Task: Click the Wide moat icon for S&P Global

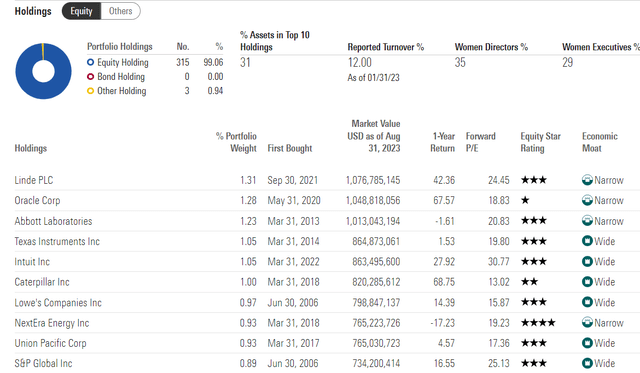Action: 587,363
